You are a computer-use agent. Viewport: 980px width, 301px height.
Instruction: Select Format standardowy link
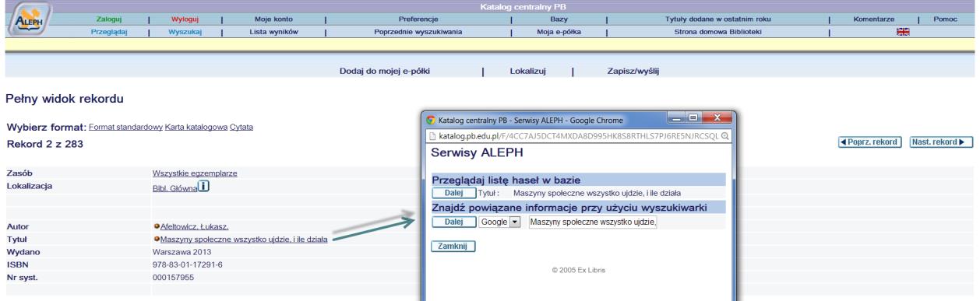[125, 127]
